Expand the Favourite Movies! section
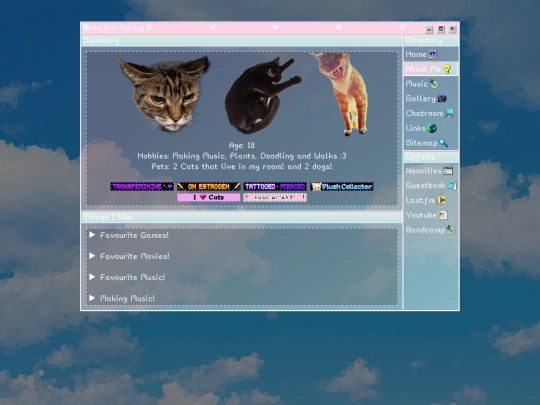Viewport: 540px width, 405px height. tap(129, 256)
